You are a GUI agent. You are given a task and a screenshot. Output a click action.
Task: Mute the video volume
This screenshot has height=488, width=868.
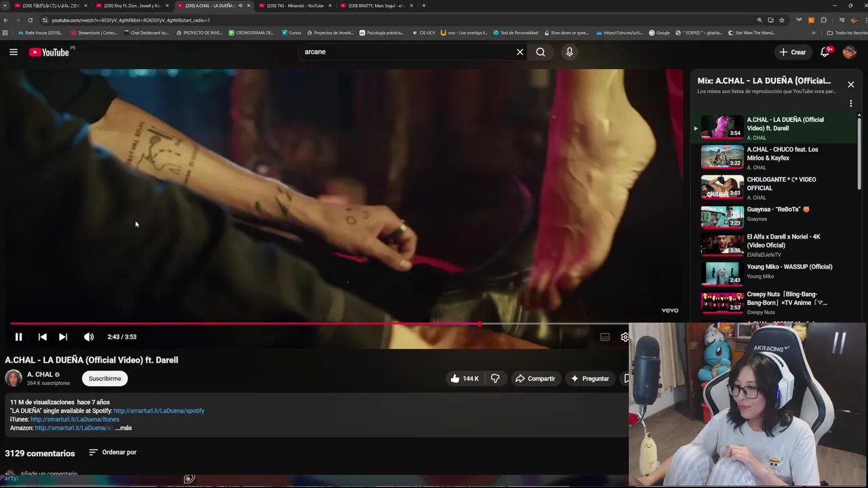(89, 337)
